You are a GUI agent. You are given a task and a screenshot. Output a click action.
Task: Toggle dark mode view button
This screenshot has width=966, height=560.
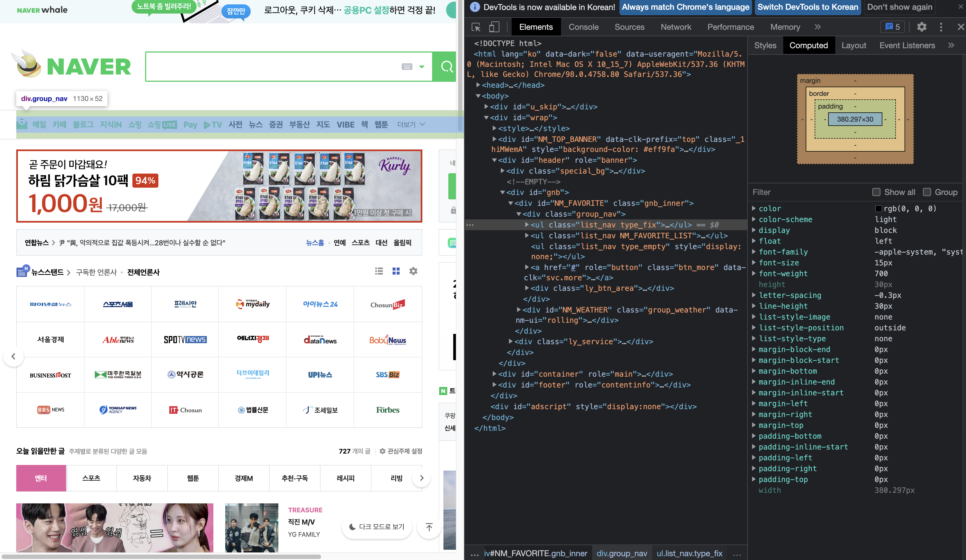point(377,527)
